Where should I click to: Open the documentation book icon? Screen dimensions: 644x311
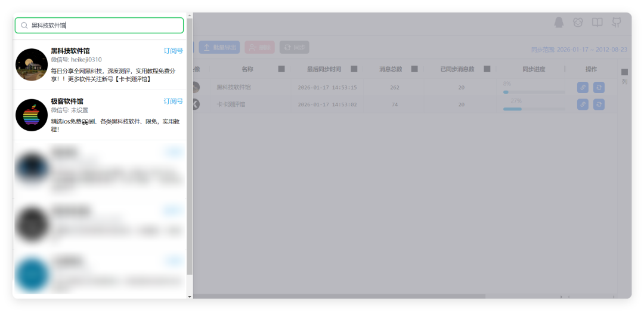pos(597,23)
